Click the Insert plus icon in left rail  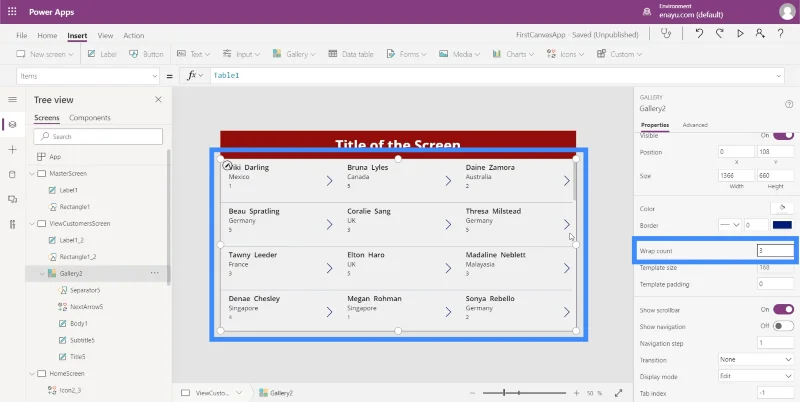coord(13,149)
